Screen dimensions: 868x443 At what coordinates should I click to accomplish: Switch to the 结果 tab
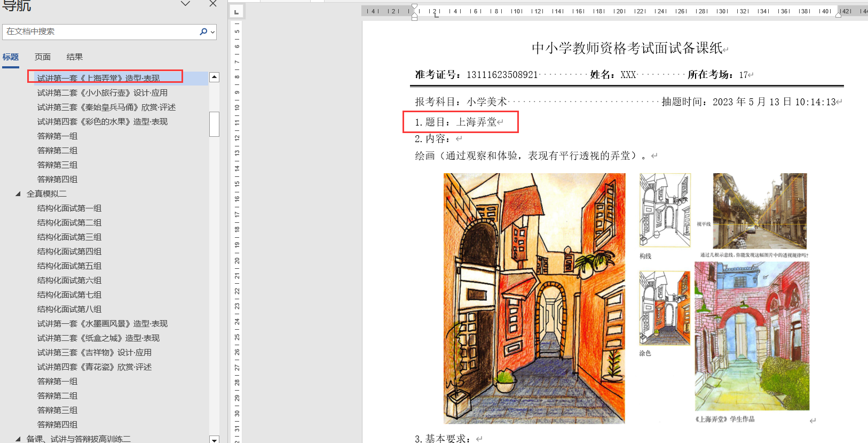pos(74,57)
